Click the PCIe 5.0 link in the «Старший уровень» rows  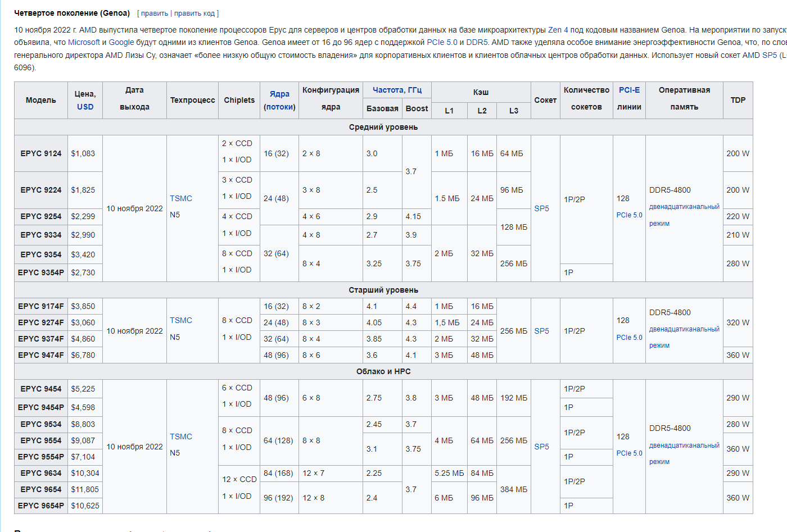(629, 338)
